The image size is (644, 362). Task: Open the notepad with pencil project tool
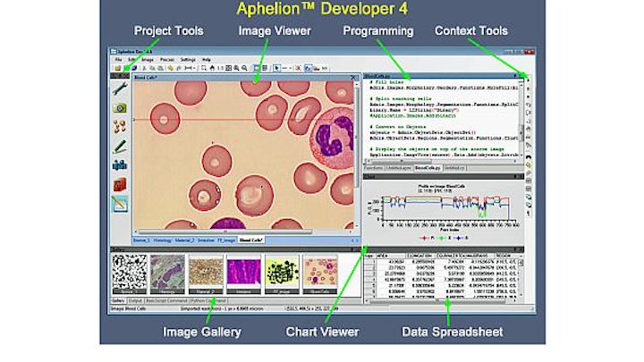click(120, 204)
